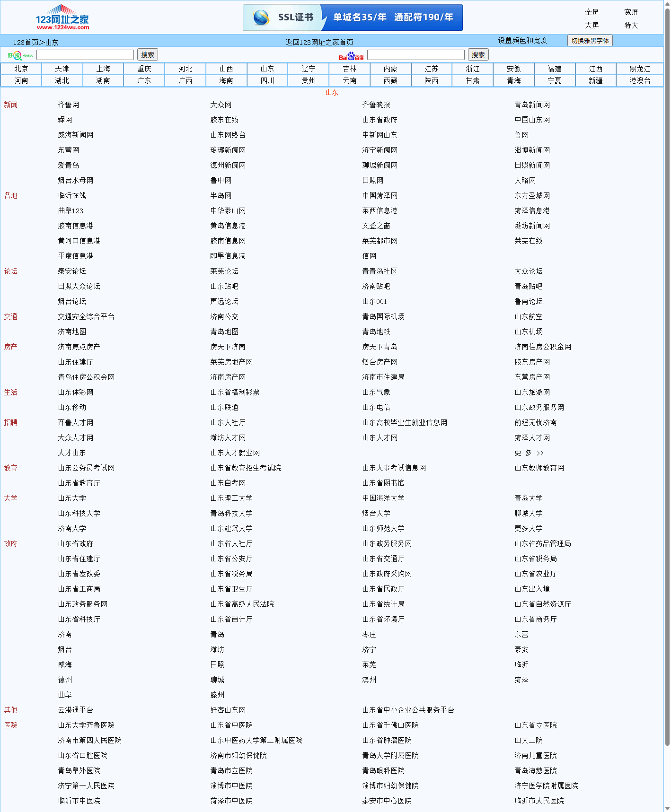Open the 齐鲁网 news link
The height and width of the screenshot is (812, 671).
[x=69, y=105]
